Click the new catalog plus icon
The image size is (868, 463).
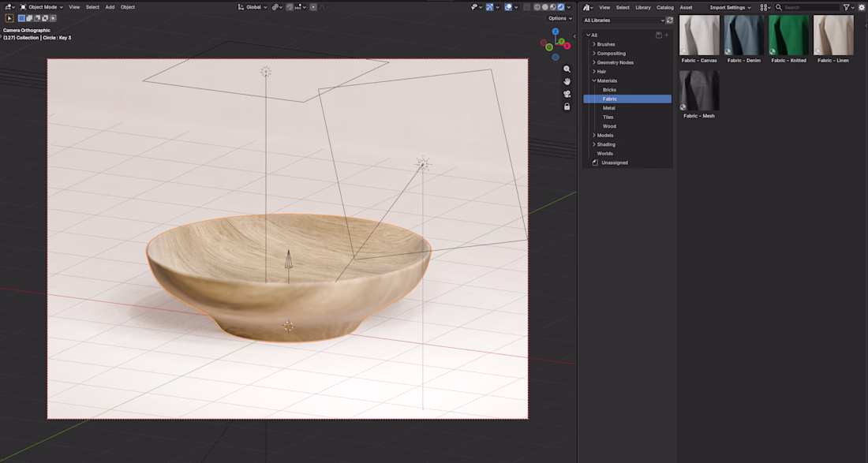(x=667, y=35)
